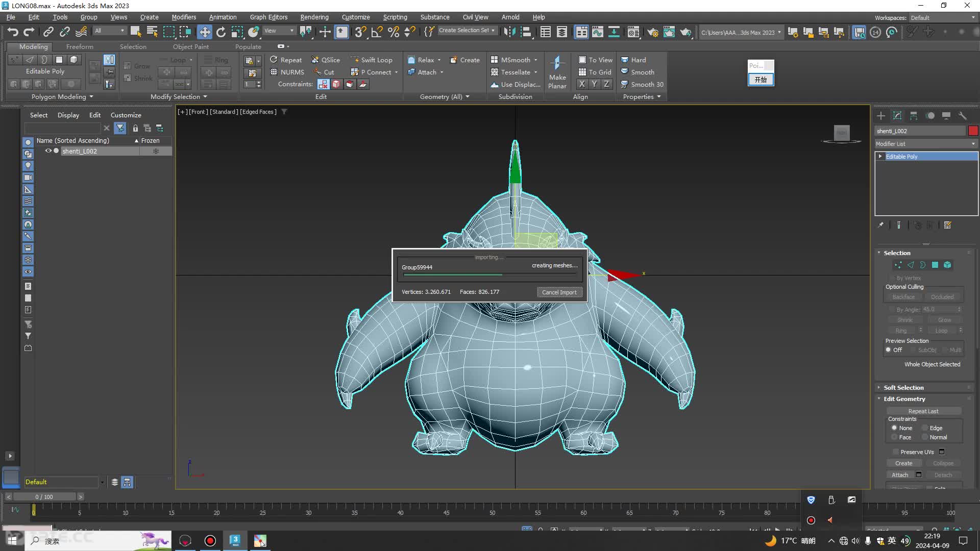
Task: Open the Hierarchy command panel icon
Action: tap(914, 116)
